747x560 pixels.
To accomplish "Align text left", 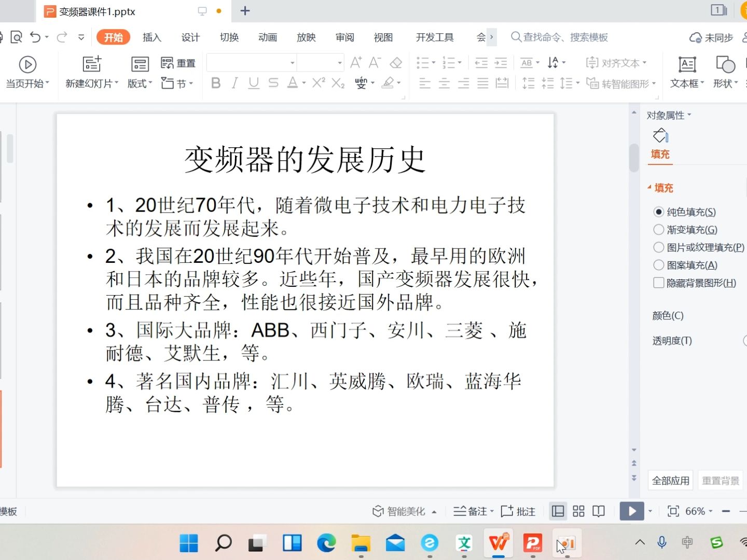I will [425, 83].
